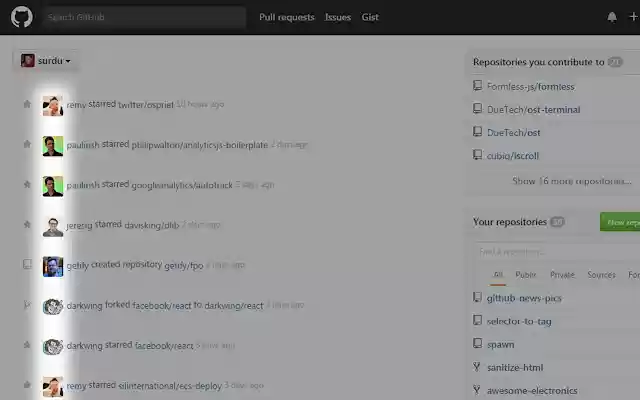Open awesome-electronics repository
The width and height of the screenshot is (640, 400).
[532, 391]
